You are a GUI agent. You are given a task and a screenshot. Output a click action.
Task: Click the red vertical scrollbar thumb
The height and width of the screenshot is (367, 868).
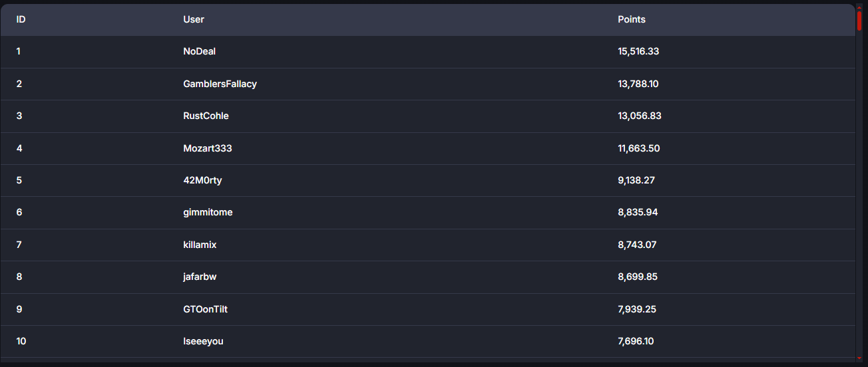[859, 20]
